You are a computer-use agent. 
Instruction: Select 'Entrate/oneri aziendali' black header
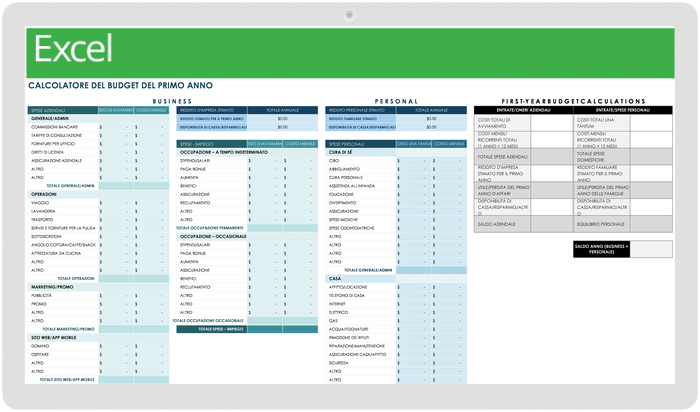point(524,110)
